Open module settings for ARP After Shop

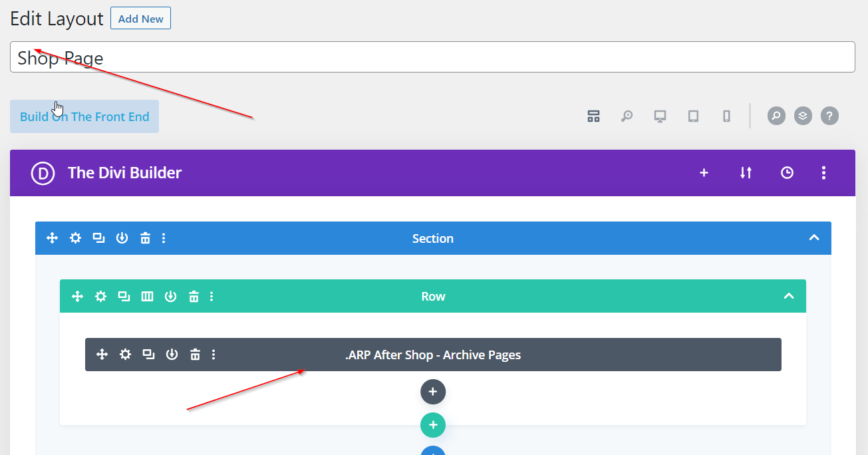[x=125, y=355]
